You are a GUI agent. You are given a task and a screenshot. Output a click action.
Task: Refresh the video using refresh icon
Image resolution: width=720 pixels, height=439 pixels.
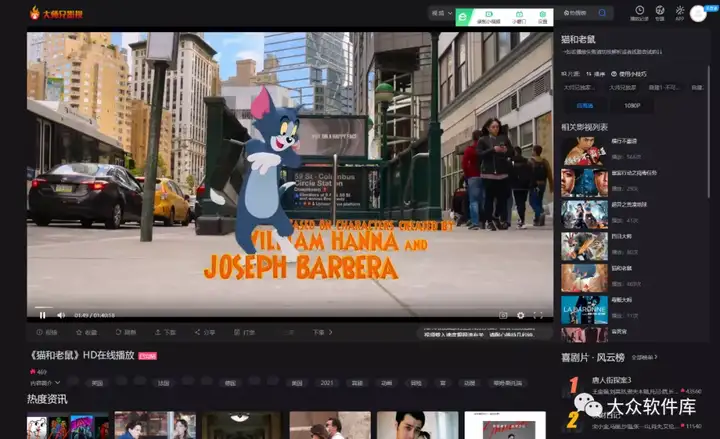click(118, 332)
